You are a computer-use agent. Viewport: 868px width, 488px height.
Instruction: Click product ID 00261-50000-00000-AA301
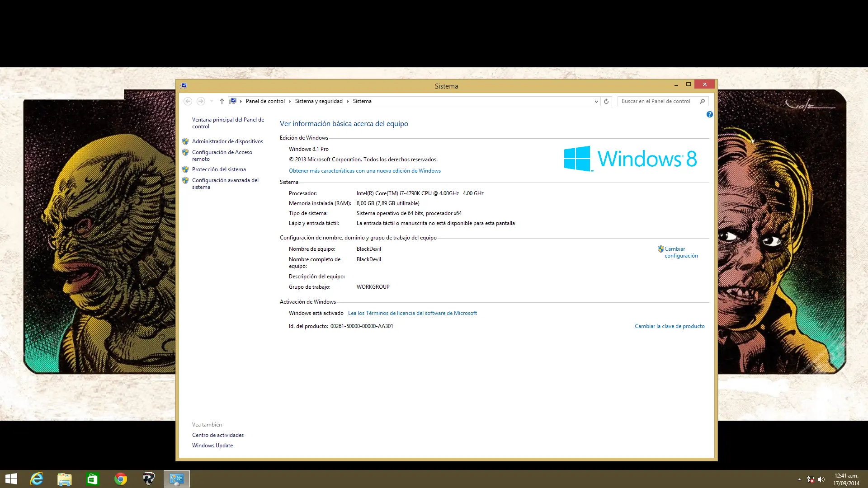tap(362, 326)
